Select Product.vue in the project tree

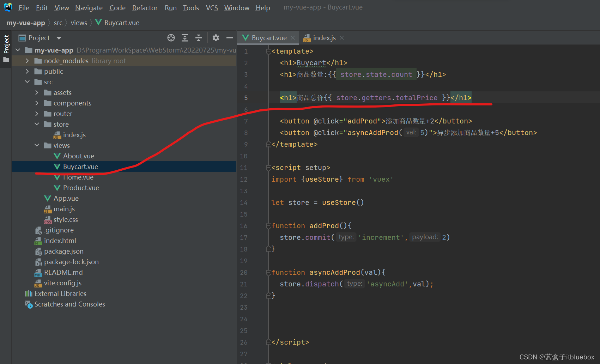(81, 188)
